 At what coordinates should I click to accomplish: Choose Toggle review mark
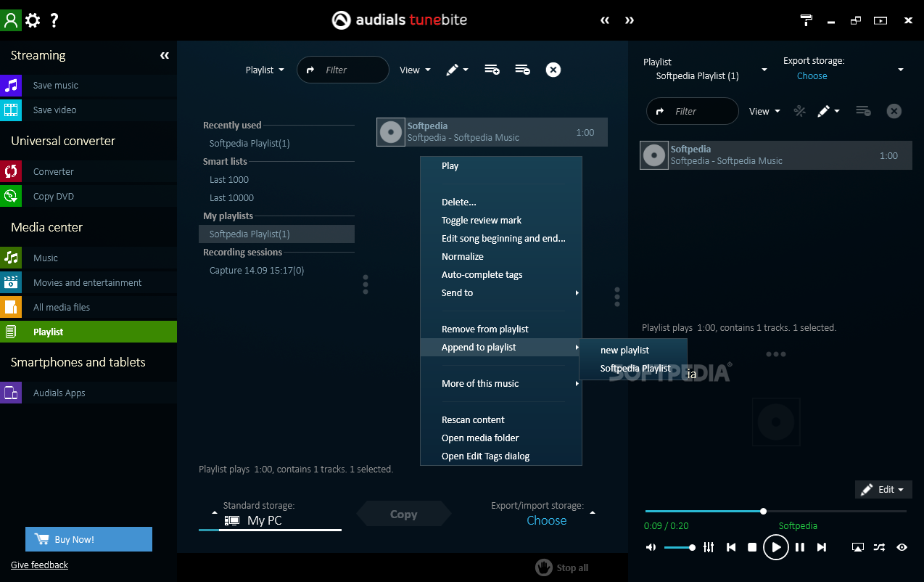501,221
